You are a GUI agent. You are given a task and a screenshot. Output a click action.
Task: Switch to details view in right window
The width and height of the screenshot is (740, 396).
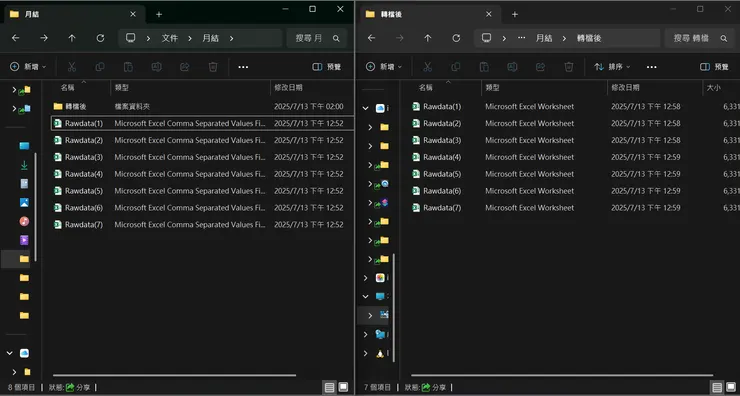pyautogui.click(x=717, y=388)
